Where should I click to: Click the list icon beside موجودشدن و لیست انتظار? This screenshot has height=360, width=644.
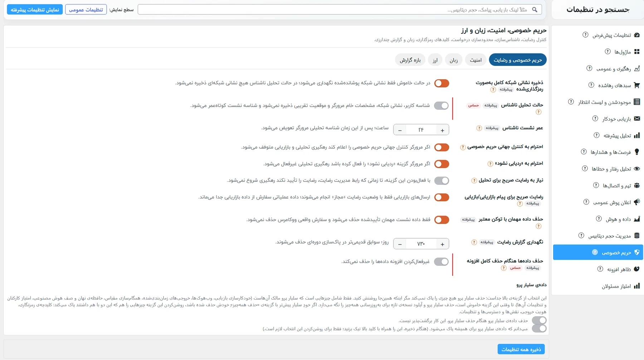(637, 102)
